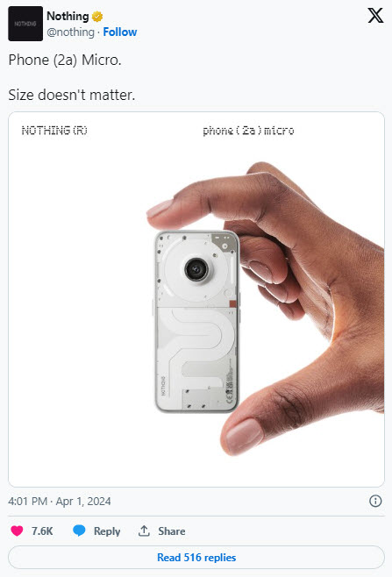The width and height of the screenshot is (392, 577).
Task: Select the blue reply bubble icon
Action: [x=79, y=531]
